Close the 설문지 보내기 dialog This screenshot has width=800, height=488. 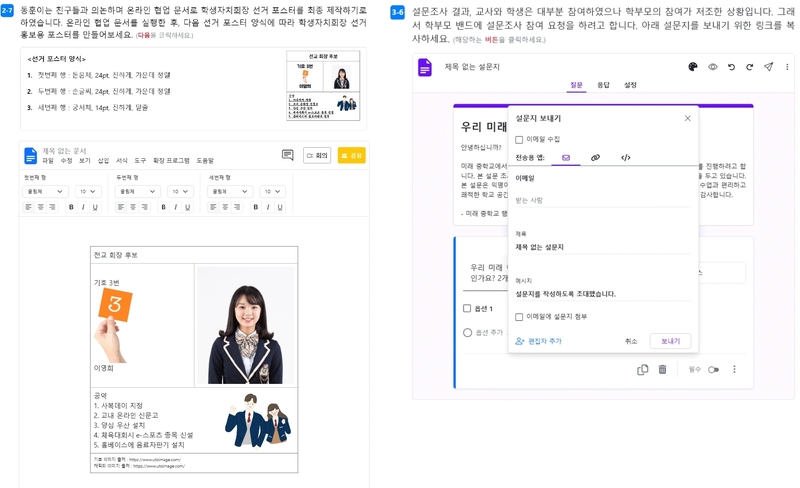688,118
